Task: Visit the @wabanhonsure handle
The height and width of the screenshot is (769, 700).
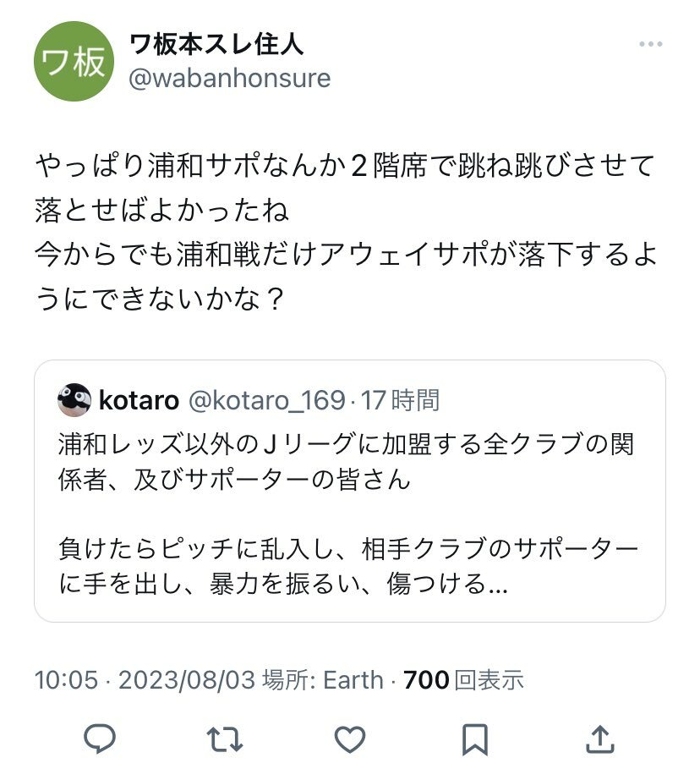Action: [x=229, y=79]
